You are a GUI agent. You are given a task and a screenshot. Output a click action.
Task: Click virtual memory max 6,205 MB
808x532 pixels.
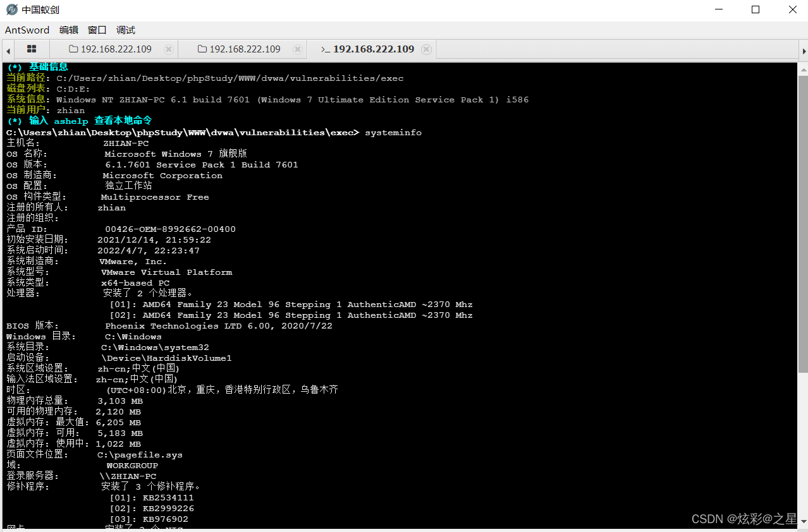tap(118, 423)
